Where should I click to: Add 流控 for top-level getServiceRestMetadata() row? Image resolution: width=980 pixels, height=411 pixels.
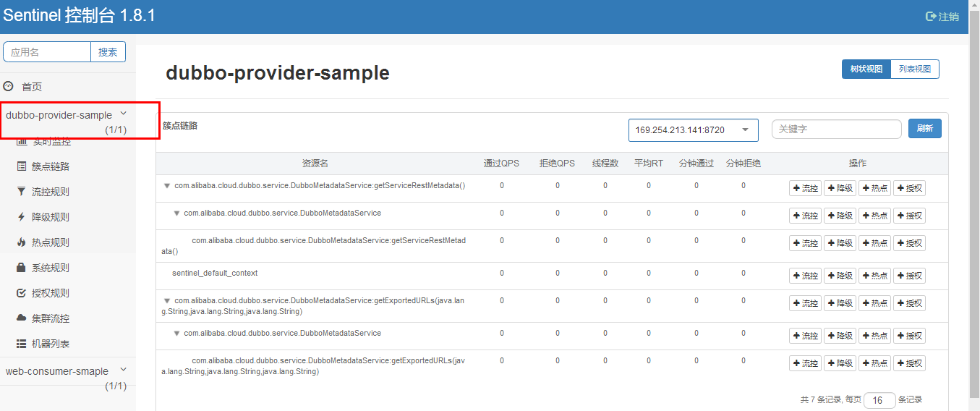(x=805, y=189)
